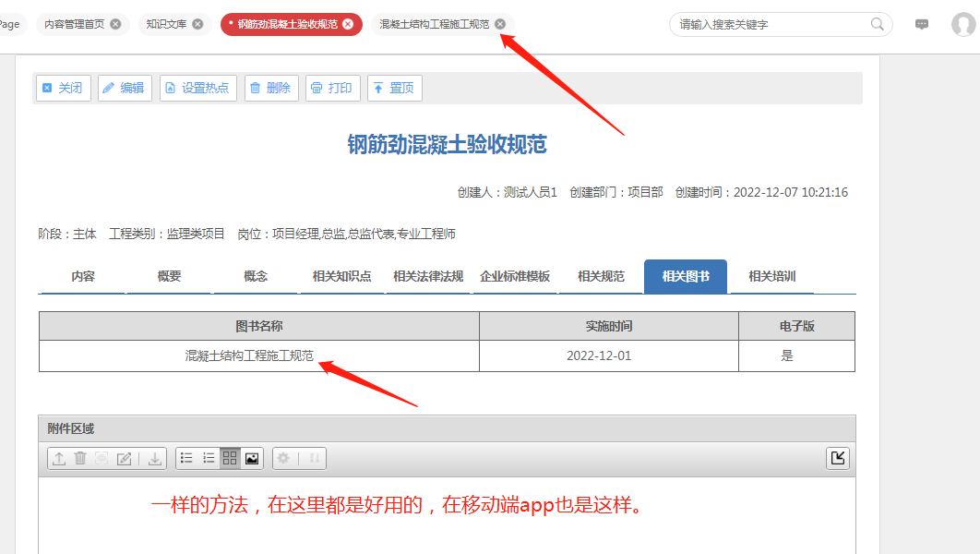
Task: Switch to the 相关培训 tab
Action: point(771,276)
